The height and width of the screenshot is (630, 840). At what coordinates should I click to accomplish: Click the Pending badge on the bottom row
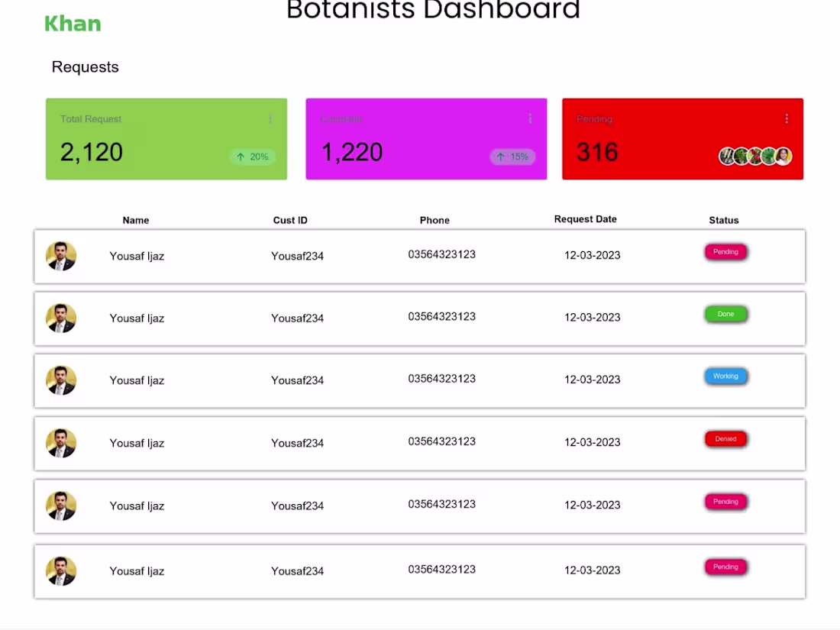(x=725, y=567)
